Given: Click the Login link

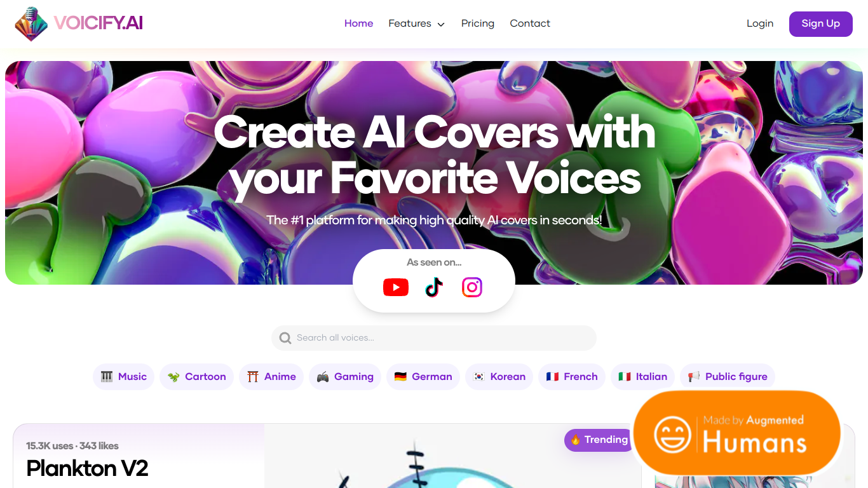Looking at the screenshot, I should 760,24.
